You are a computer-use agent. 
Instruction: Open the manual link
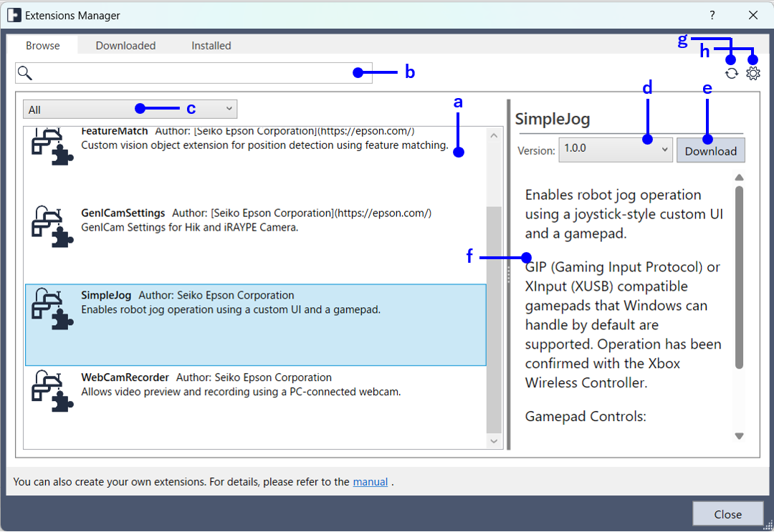click(370, 482)
